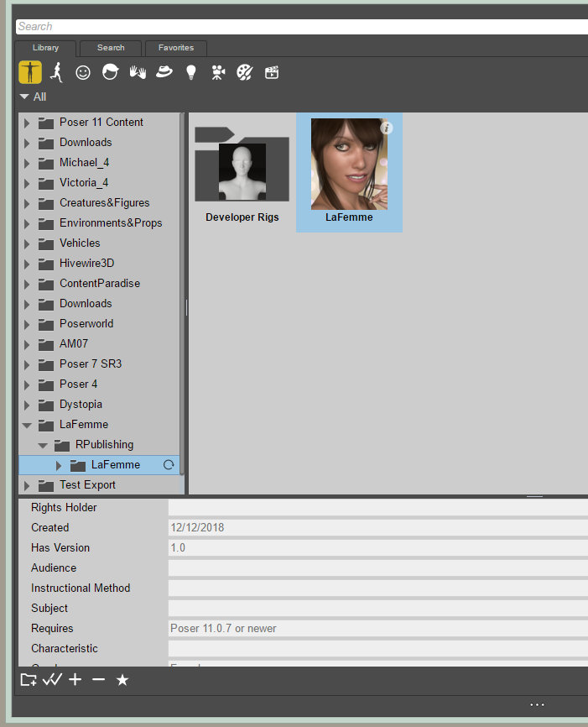Click the Has Version field 1.0
The image size is (588, 727).
[x=378, y=547]
